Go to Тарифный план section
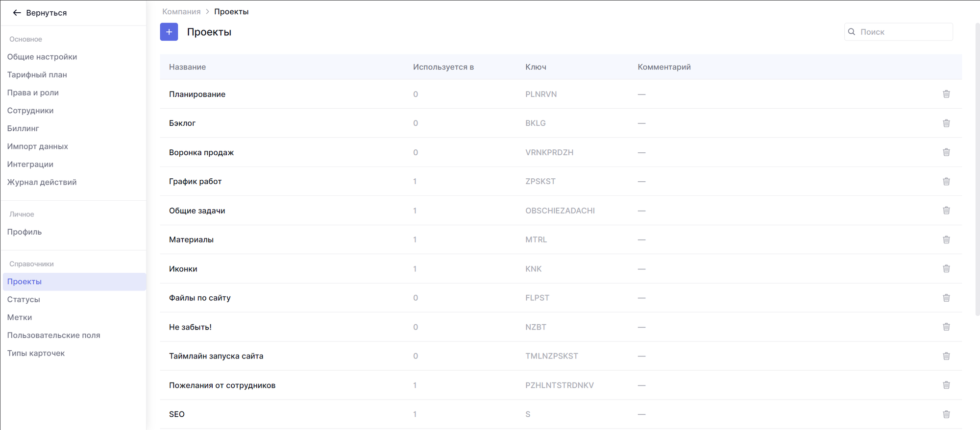 coord(37,75)
